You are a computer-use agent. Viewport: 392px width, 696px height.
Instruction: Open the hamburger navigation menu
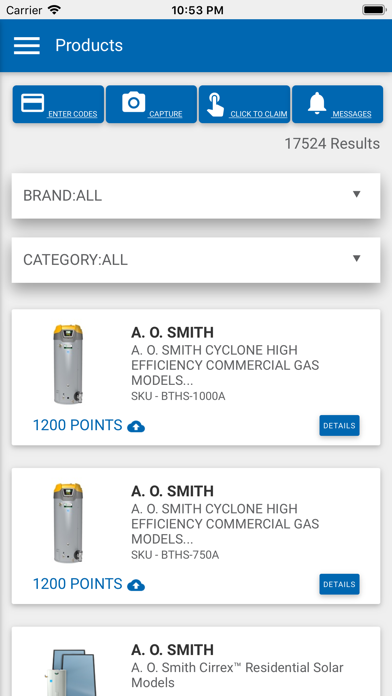click(x=27, y=45)
